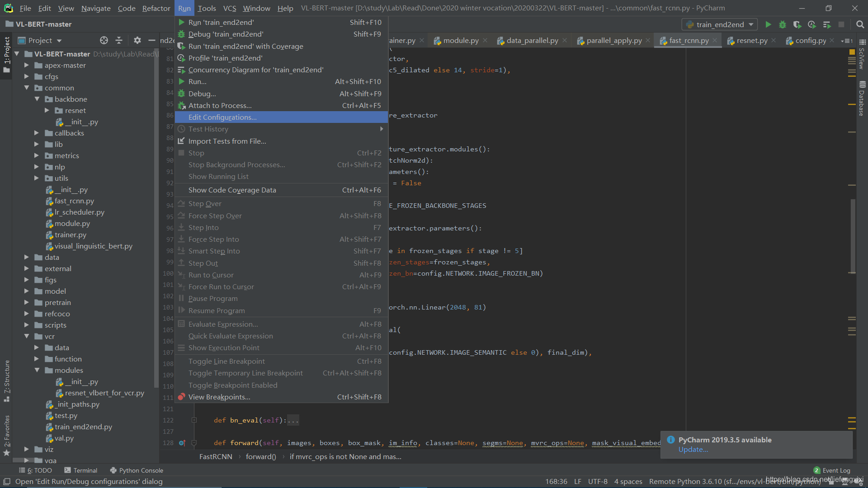This screenshot has height=488, width=868.
Task: Click forward() breadcrumb
Action: point(261,456)
